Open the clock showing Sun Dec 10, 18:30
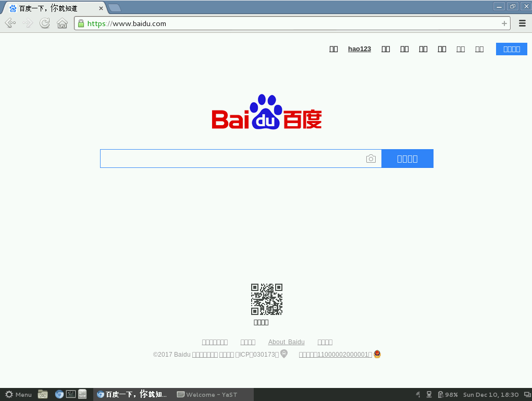Viewport: 532px width, 401px height. 491,395
